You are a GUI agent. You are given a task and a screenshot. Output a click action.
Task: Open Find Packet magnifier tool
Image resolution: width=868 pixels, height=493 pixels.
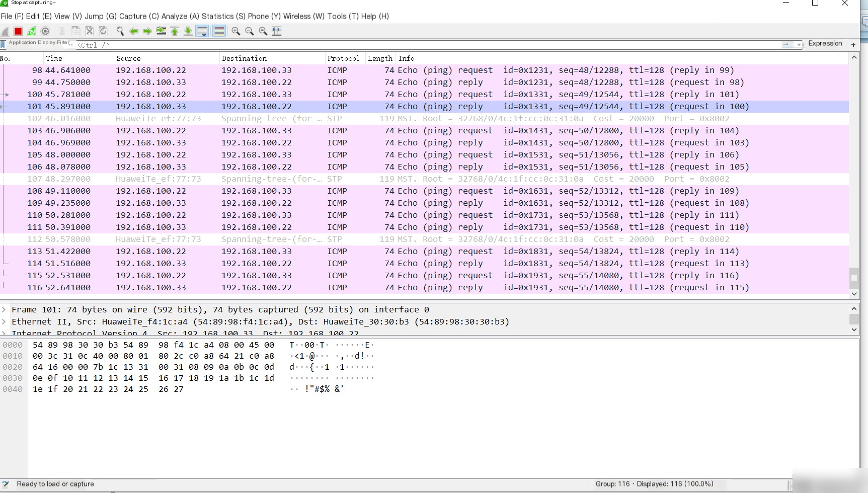[x=120, y=31]
